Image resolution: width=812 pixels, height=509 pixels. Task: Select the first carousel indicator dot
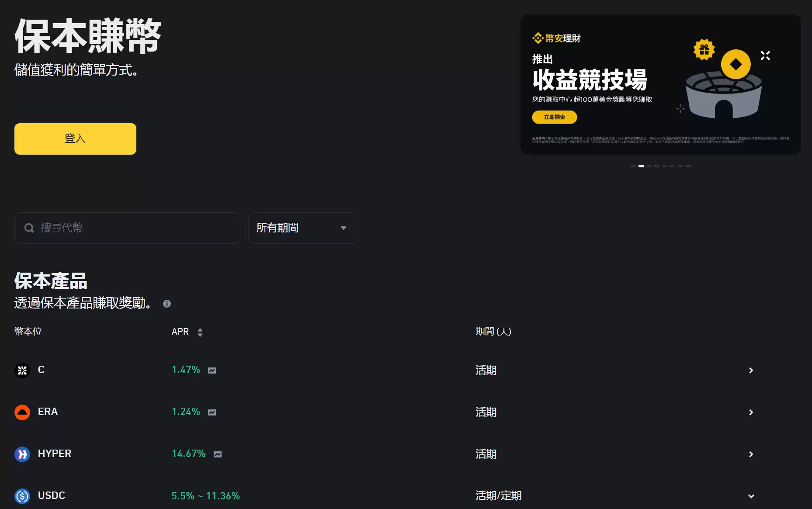633,166
